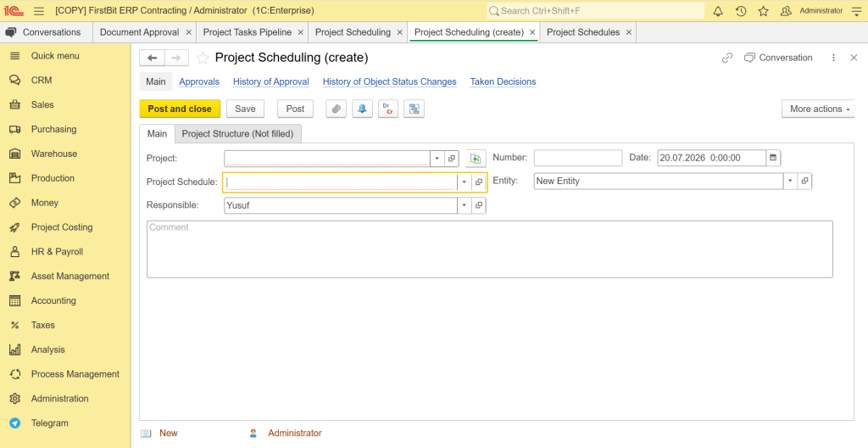Go back with the left arrow button
The height and width of the screenshot is (448, 868).
pyautogui.click(x=153, y=58)
